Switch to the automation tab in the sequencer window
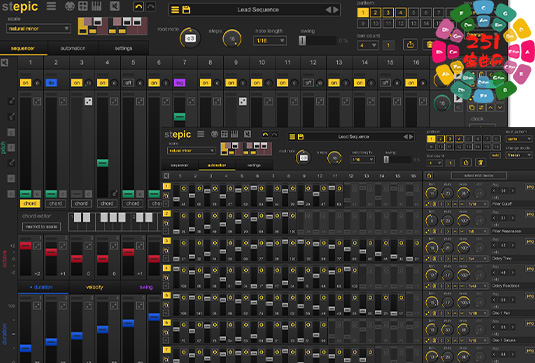Screen dimensions: 535x363 click(73, 48)
